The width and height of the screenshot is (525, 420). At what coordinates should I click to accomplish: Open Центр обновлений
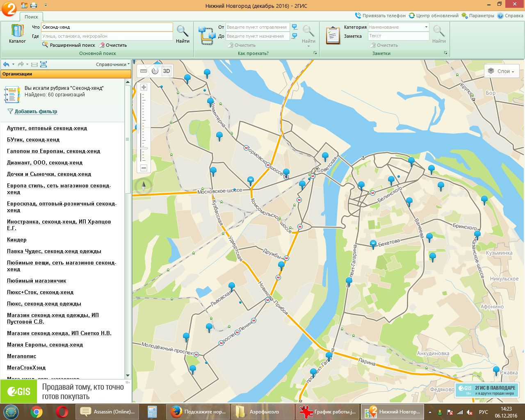tap(434, 16)
